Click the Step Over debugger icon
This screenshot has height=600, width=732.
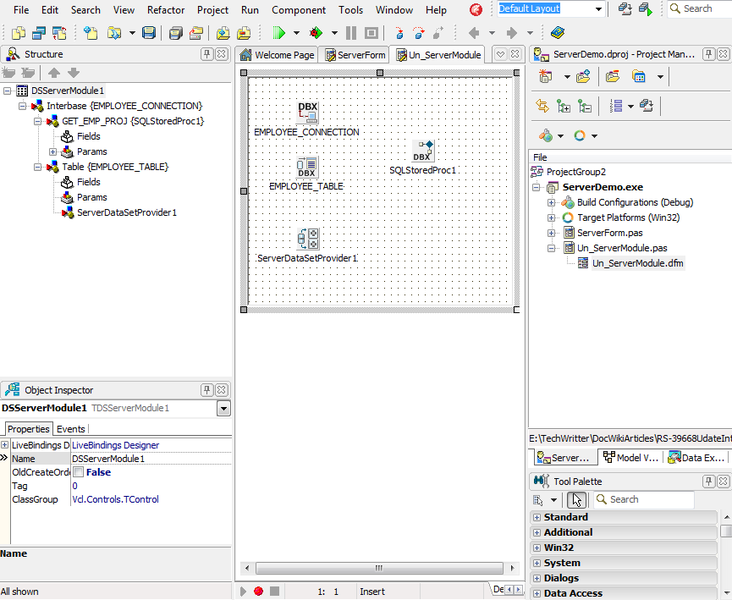tap(418, 33)
